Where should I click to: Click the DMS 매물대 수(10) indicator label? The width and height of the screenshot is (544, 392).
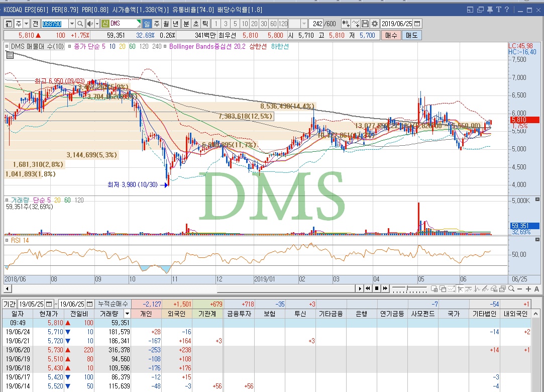pos(37,46)
